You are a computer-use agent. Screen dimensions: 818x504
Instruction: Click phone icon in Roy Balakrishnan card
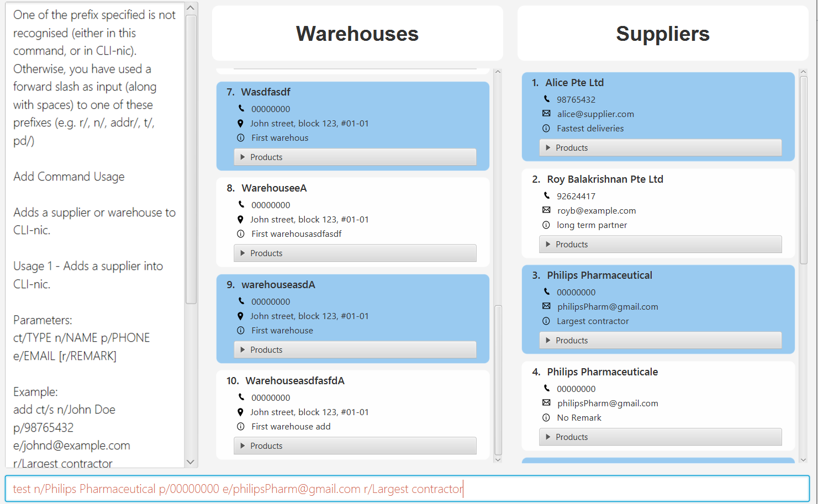(x=547, y=195)
